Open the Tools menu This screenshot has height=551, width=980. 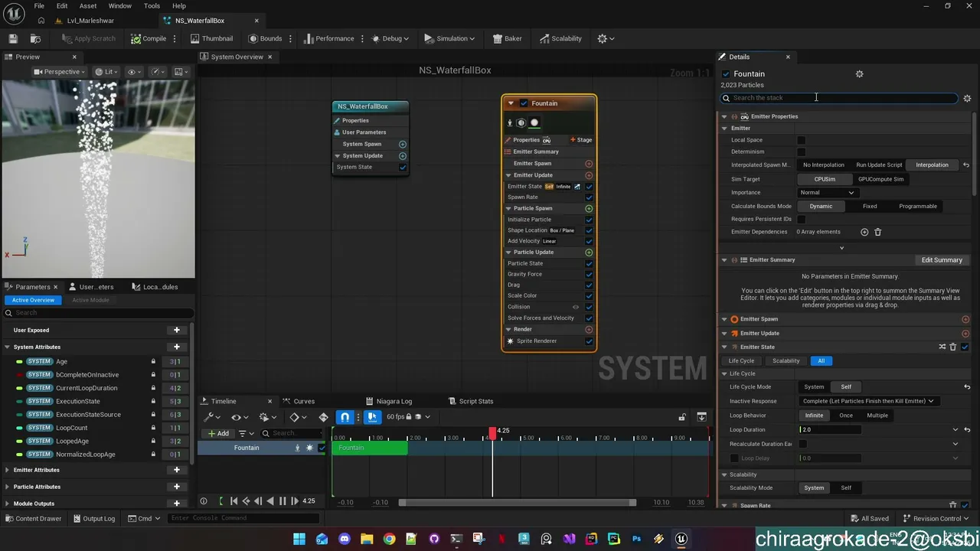pyautogui.click(x=152, y=6)
